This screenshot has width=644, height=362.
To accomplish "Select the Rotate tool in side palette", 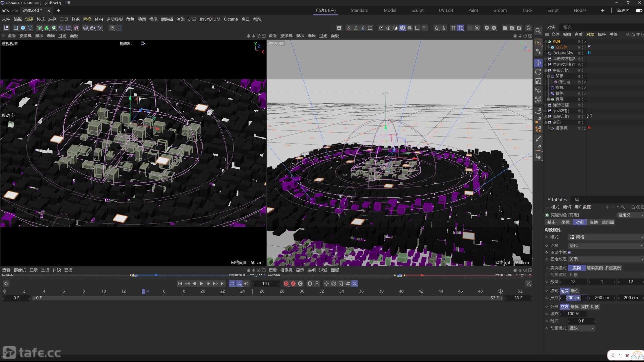I will pos(538,72).
